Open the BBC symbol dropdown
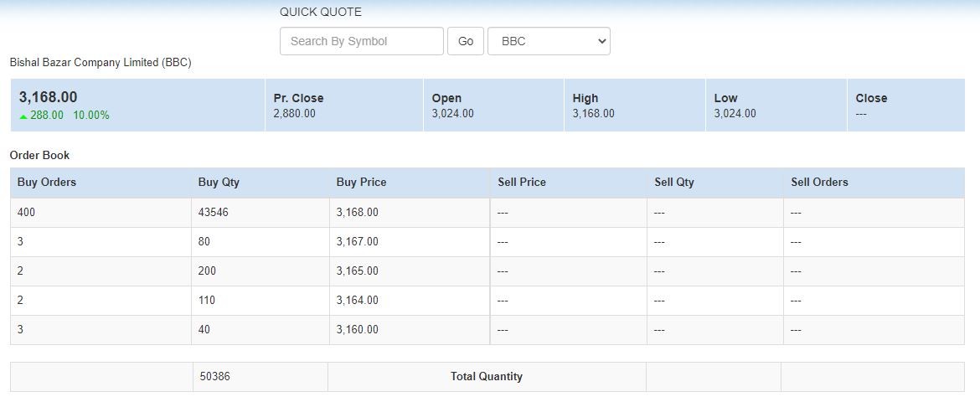 (549, 41)
